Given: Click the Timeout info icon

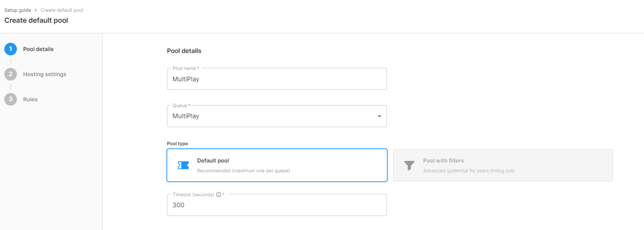Looking at the screenshot, I should pos(218,195).
